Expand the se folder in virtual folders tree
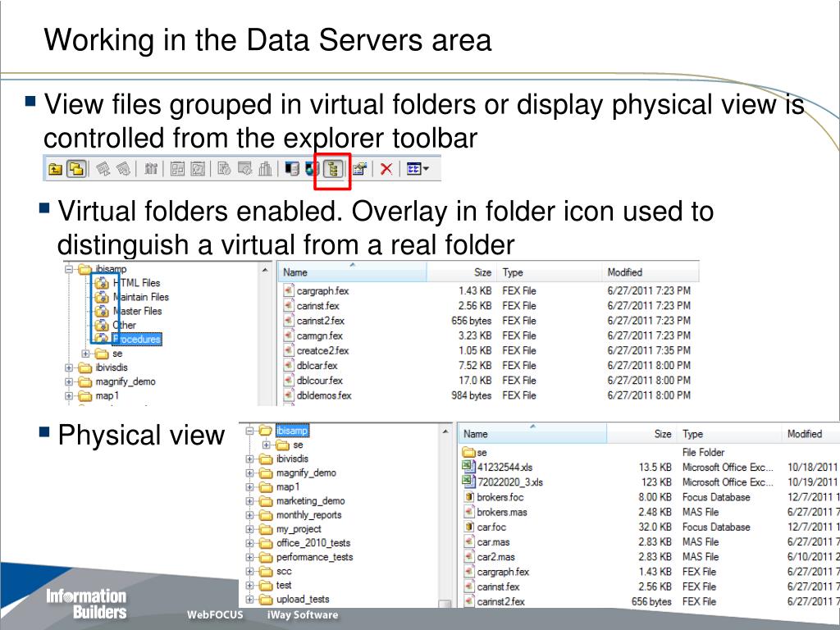Viewport: 840px width, 630px height. pos(85,354)
